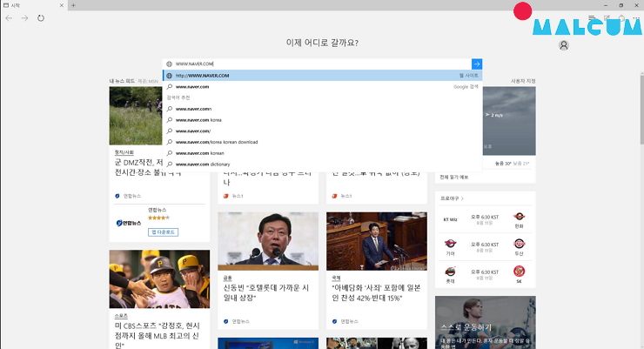Viewport: 644px width, 349px height.
Task: Click the 사용자 지정 customize link
Action: (523, 81)
